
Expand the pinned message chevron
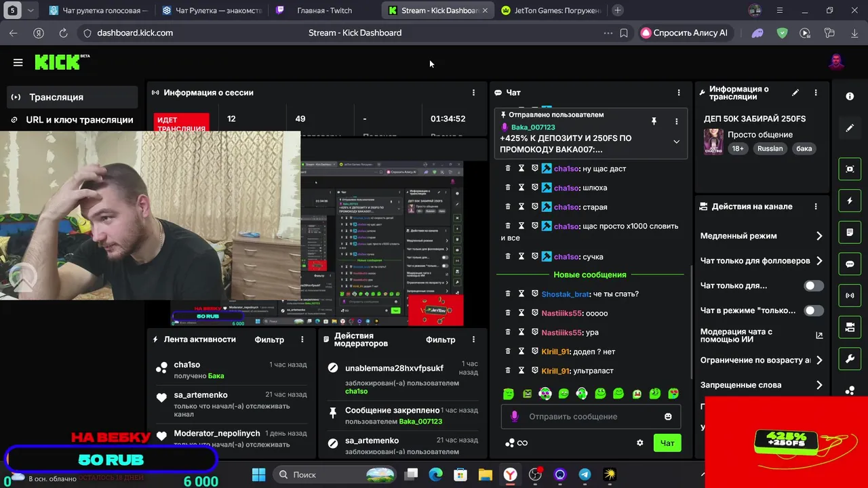[x=676, y=142]
